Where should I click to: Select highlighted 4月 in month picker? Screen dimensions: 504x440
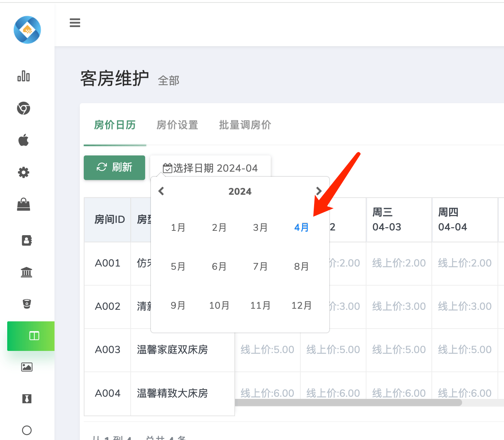(301, 228)
